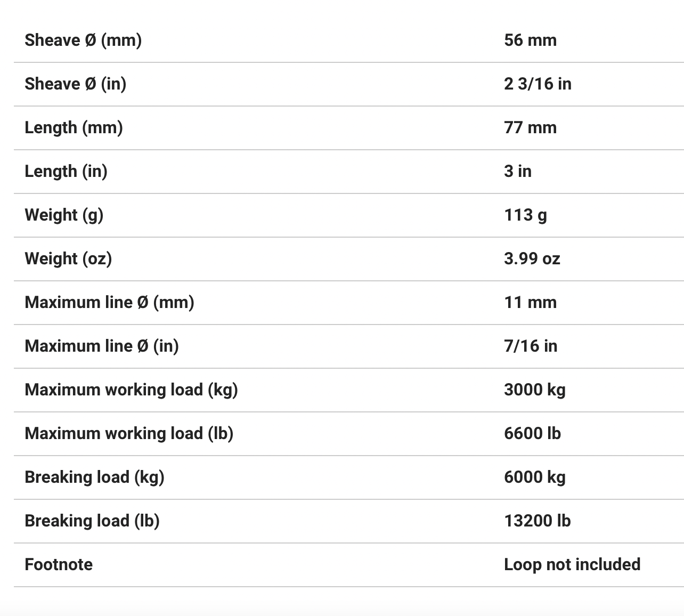Select the 3.99 oz value

tap(532, 258)
